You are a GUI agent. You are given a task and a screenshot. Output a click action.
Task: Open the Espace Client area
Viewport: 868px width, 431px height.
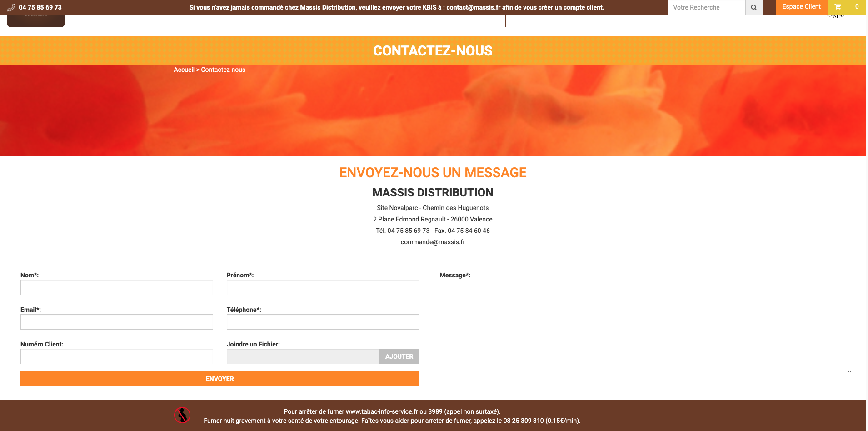coord(801,7)
